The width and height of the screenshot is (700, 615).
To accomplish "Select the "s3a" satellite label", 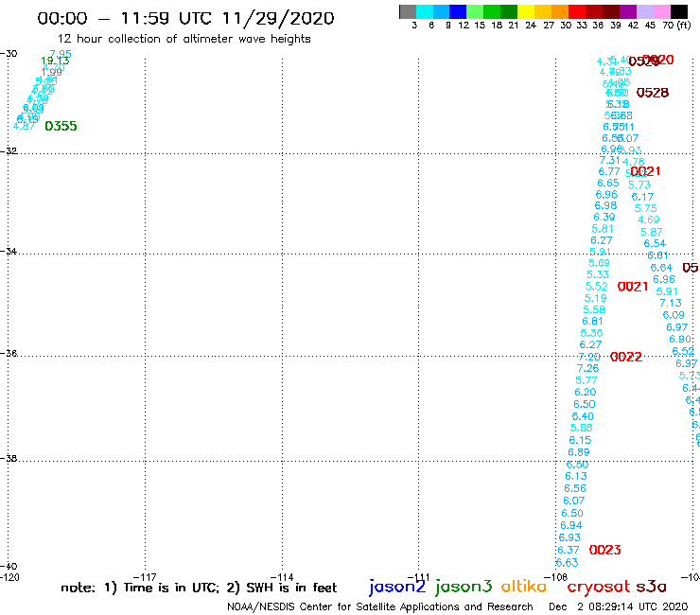I will [x=652, y=587].
